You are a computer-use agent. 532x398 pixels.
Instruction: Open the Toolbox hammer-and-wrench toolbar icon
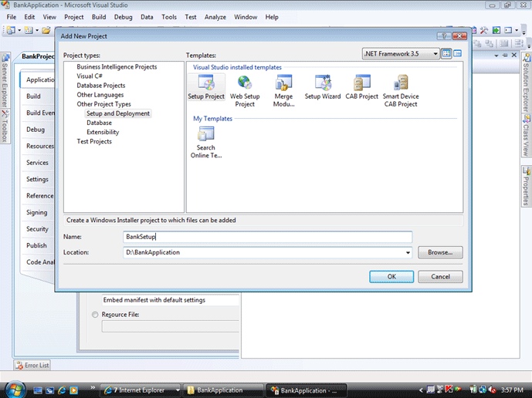pyautogui.click(x=484, y=30)
